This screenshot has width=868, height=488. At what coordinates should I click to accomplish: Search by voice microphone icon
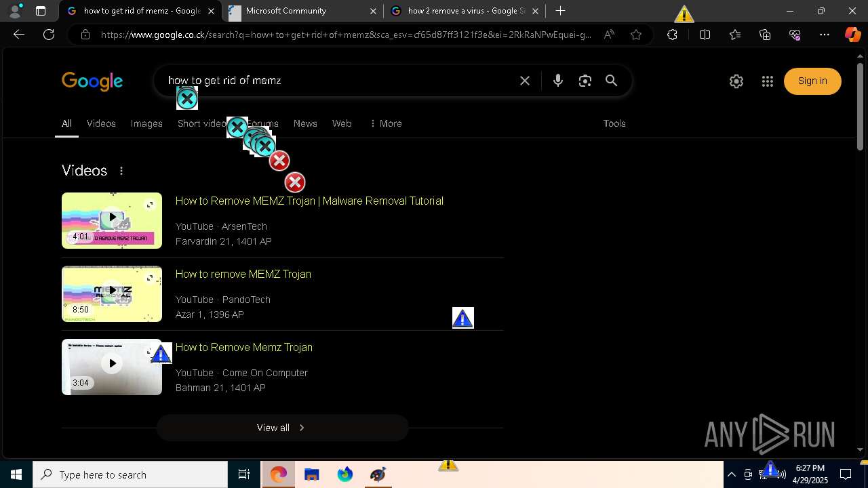[x=557, y=81]
